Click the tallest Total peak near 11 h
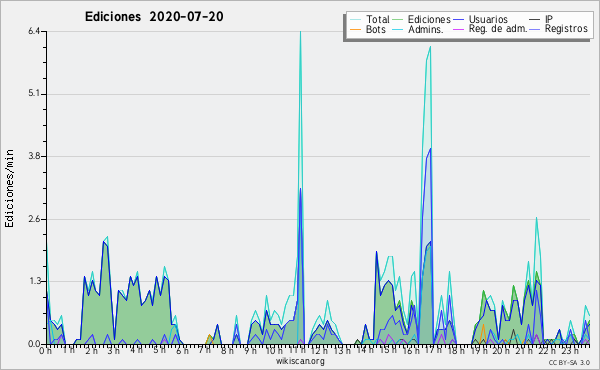Viewport: 600px width, 370px height. (300, 32)
